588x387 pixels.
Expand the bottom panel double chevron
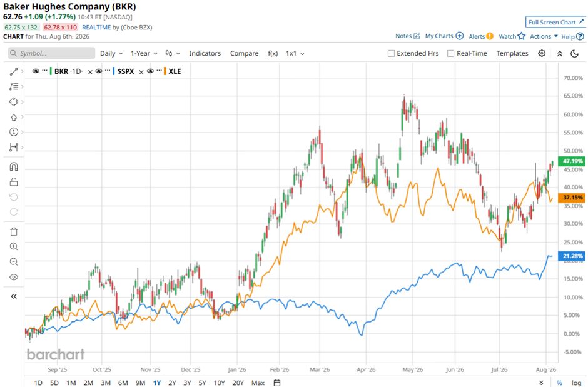tap(542, 383)
